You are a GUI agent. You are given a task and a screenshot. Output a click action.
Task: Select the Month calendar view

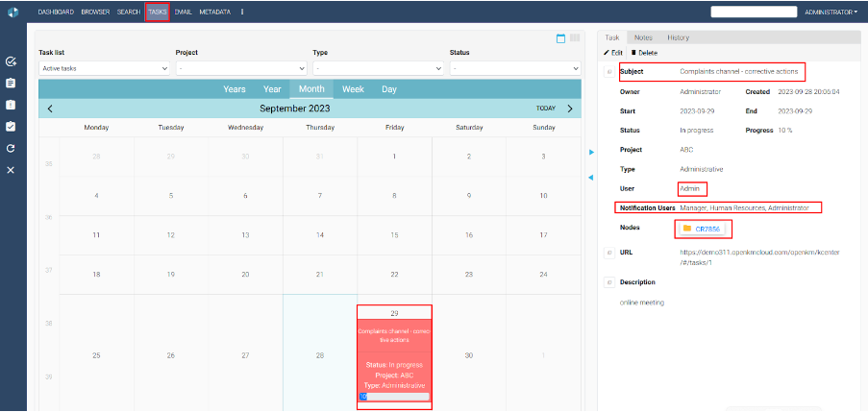click(x=311, y=89)
